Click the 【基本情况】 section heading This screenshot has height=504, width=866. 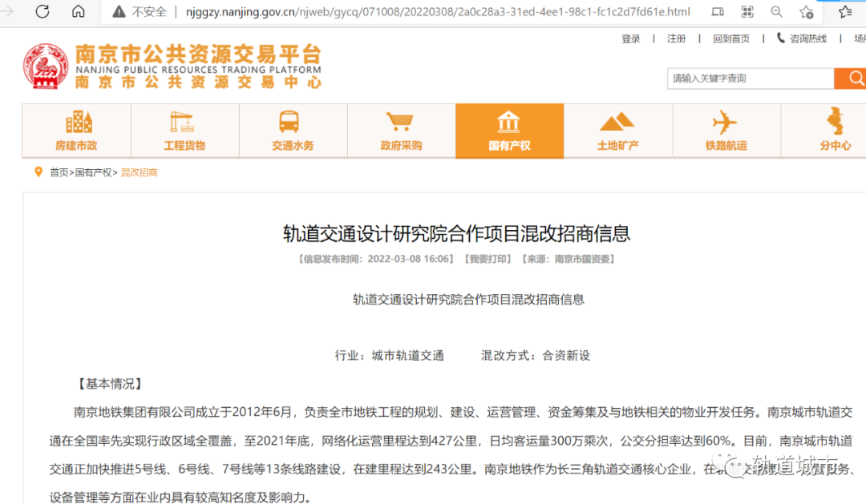pyautogui.click(x=110, y=384)
